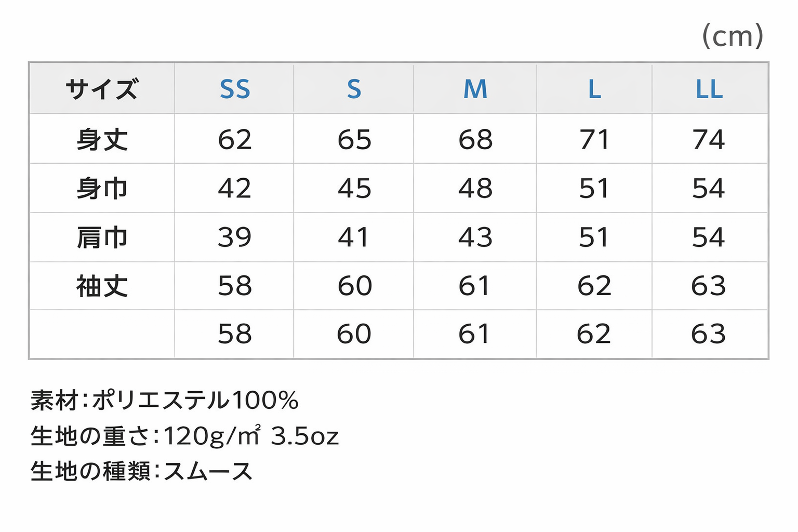Select the S size column header
Screen dimensions: 798x532
click(354, 89)
